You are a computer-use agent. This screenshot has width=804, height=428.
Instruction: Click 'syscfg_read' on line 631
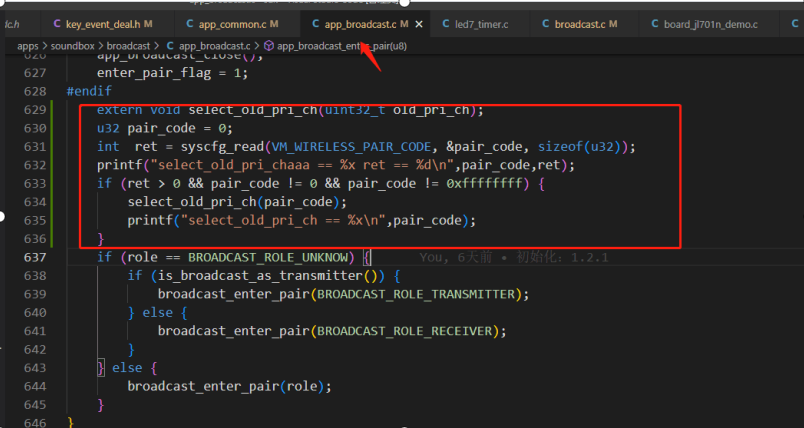223,147
